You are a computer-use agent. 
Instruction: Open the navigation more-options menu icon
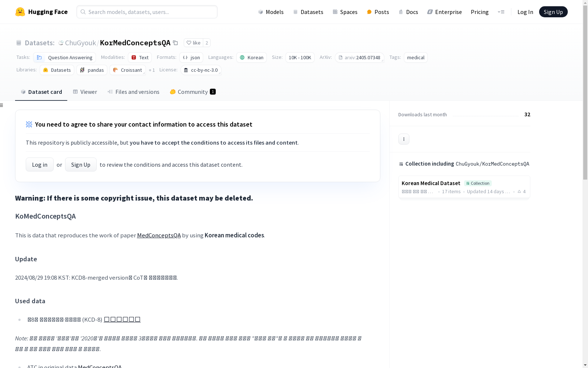coord(501,12)
